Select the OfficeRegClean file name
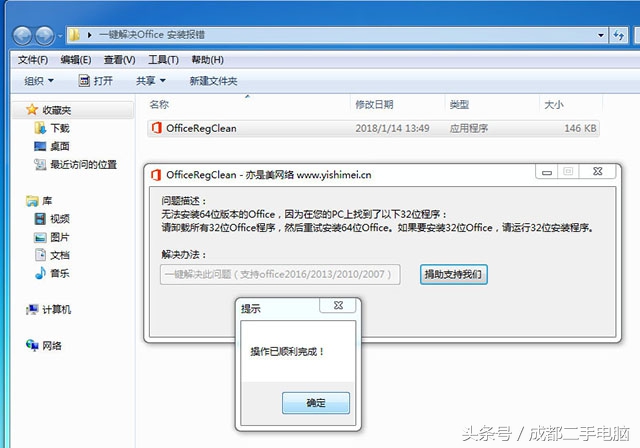 tap(201, 129)
